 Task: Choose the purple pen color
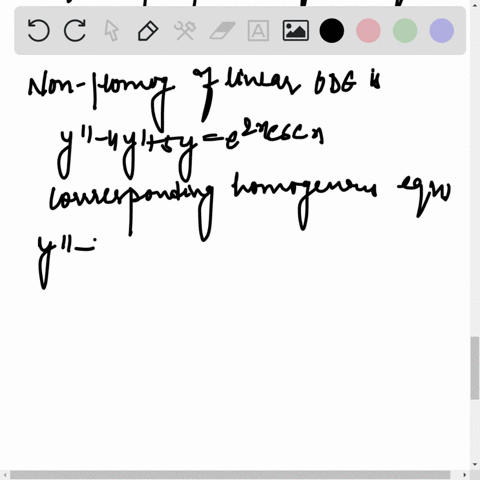click(442, 31)
